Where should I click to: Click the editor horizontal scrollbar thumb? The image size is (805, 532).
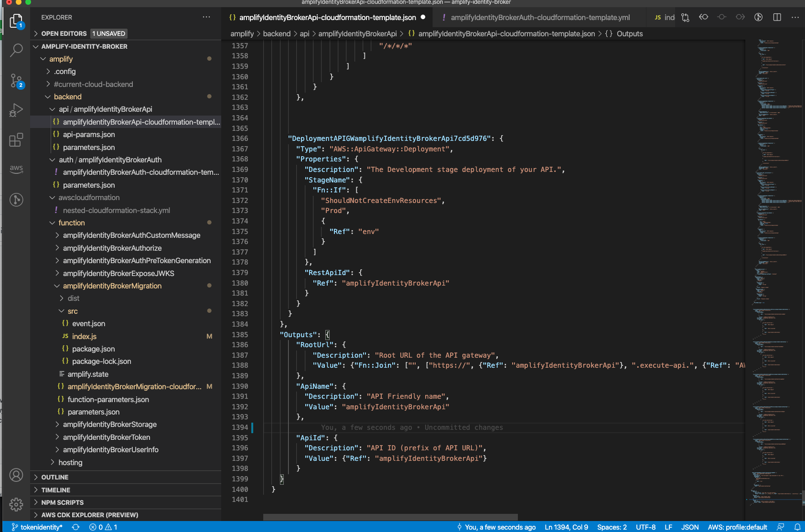390,517
